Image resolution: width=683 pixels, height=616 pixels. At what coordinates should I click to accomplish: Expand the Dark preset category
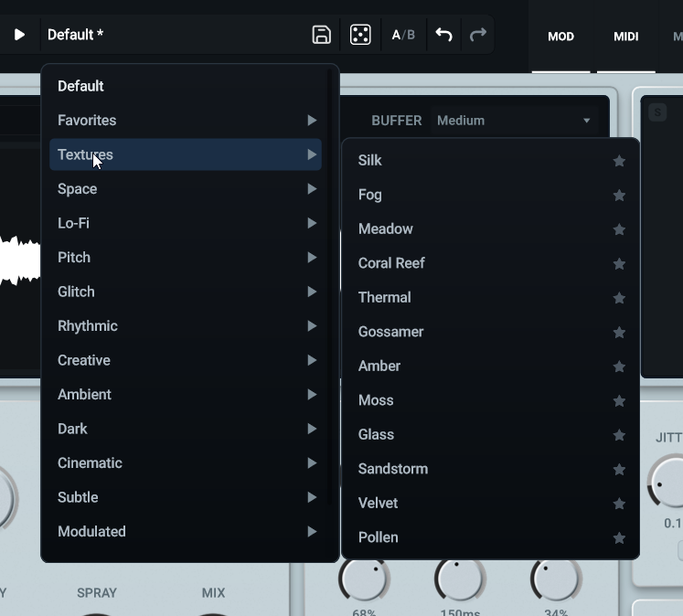186,429
